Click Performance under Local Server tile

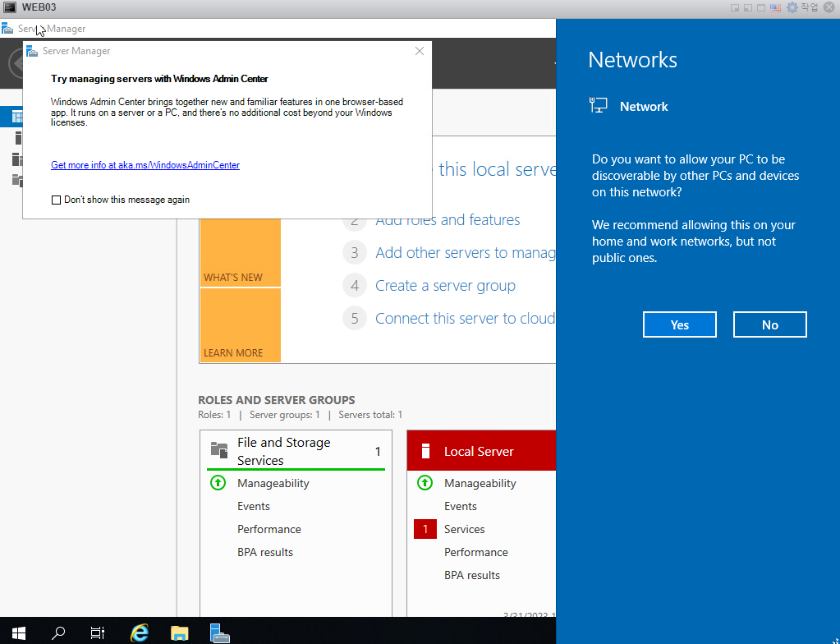point(475,552)
